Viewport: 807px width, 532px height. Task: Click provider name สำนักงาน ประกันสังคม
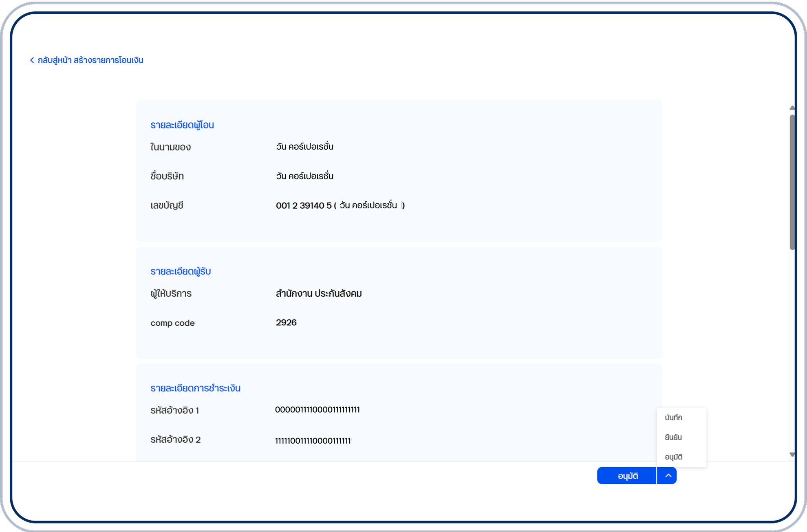[x=319, y=294]
